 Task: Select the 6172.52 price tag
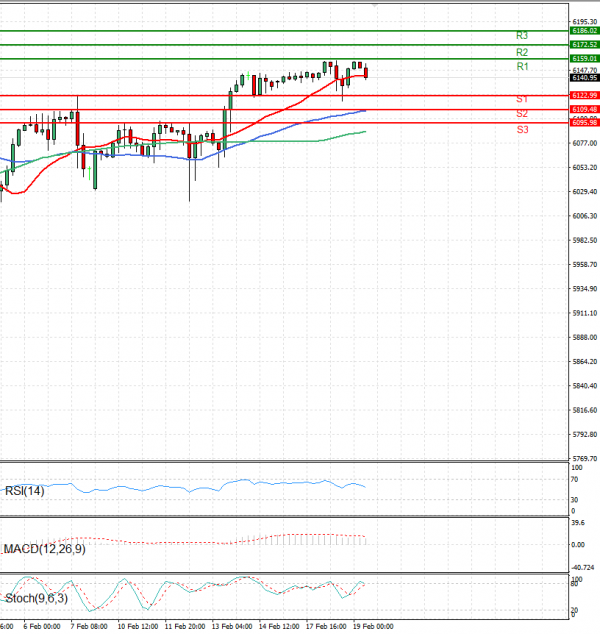pos(585,44)
